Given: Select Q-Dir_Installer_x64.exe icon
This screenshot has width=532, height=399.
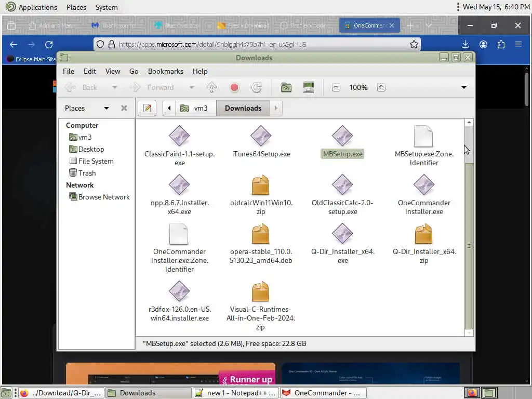Looking at the screenshot, I should [342, 234].
